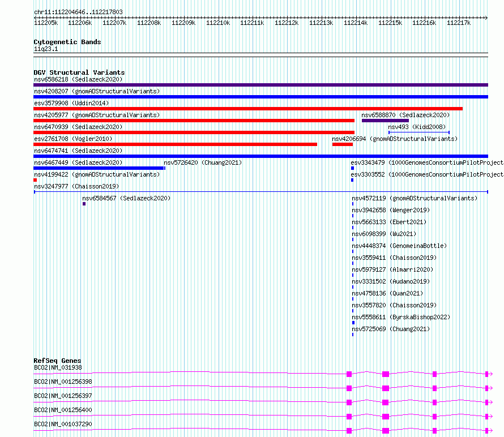Click nsv4758136 (Quan2021) label
The image size is (504, 437).
387,293
